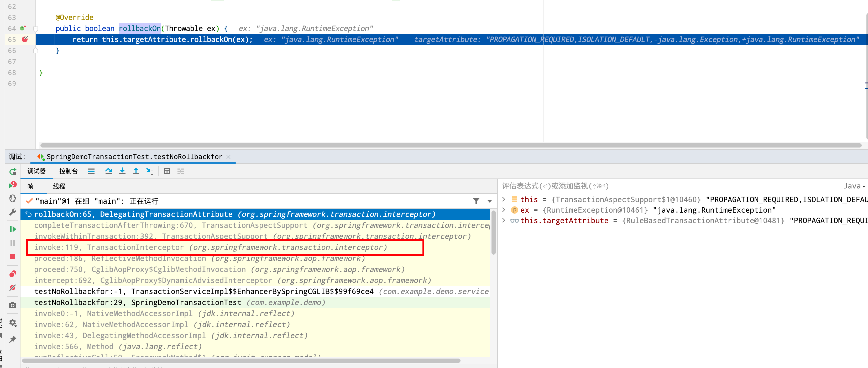868x368 pixels.
Task: Select frame intercept:692 DynamicAdvisedInterceptor
Action: (255, 280)
